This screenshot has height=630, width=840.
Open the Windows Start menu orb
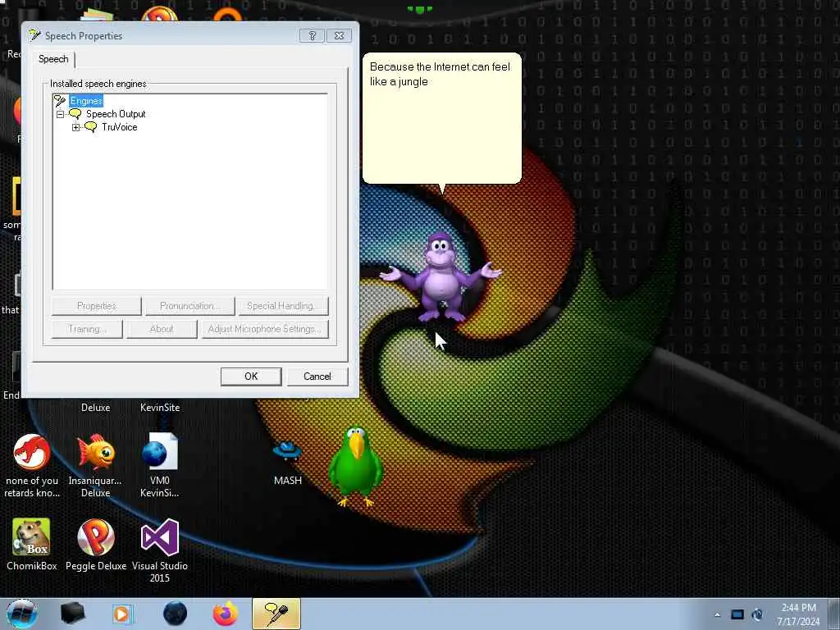pos(22,614)
